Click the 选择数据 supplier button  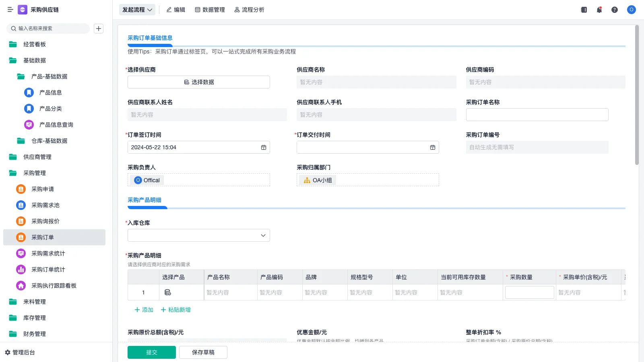(x=199, y=82)
